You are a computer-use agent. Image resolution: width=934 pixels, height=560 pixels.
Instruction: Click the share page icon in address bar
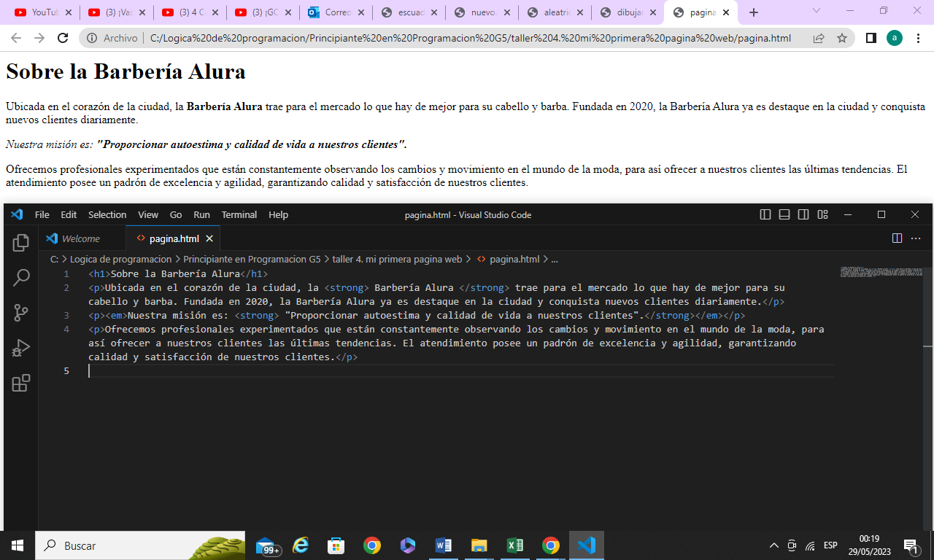click(819, 38)
